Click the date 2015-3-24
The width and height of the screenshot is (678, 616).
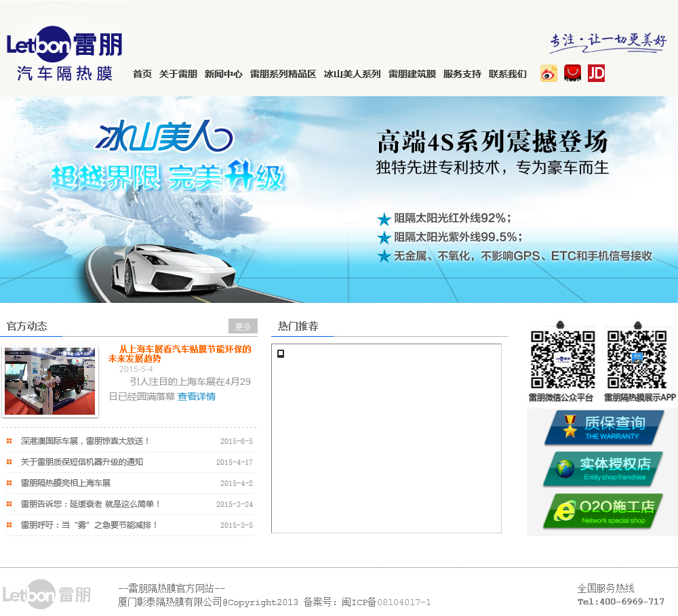coord(235,504)
